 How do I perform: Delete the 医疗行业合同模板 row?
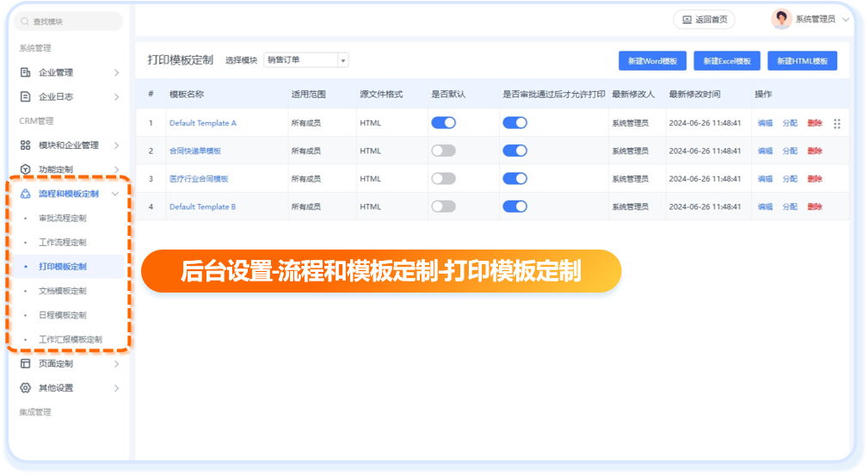coord(814,179)
